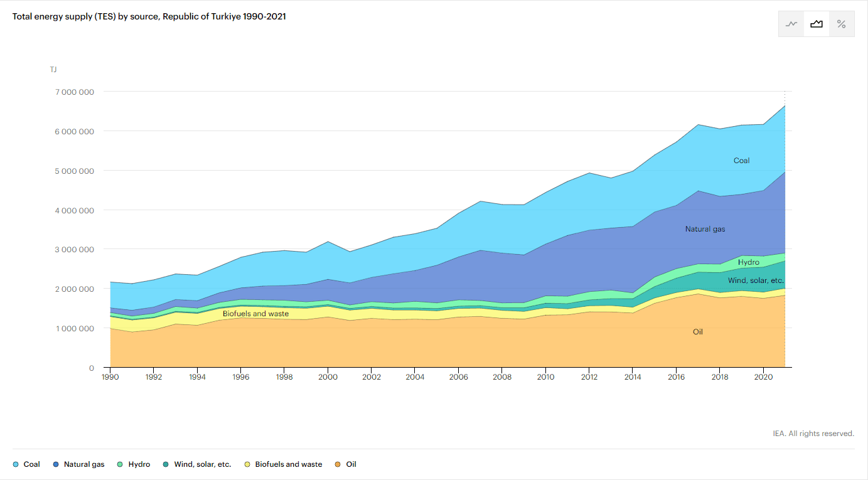Image resolution: width=868 pixels, height=480 pixels.
Task: Click the 2014 x-axis label
Action: tap(633, 378)
